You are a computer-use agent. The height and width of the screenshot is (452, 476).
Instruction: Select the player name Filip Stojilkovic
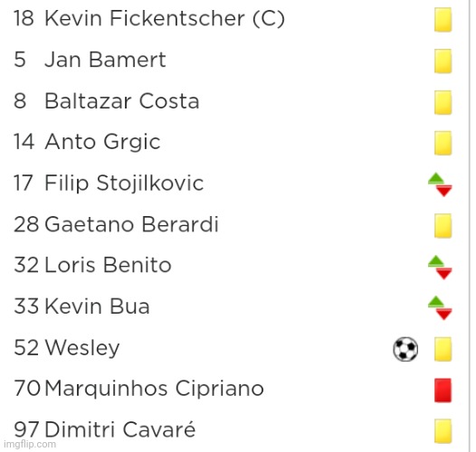click(124, 184)
